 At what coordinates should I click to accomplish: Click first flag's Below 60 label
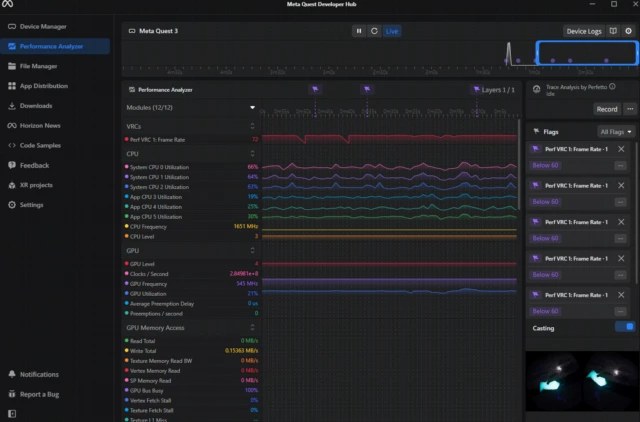point(545,165)
